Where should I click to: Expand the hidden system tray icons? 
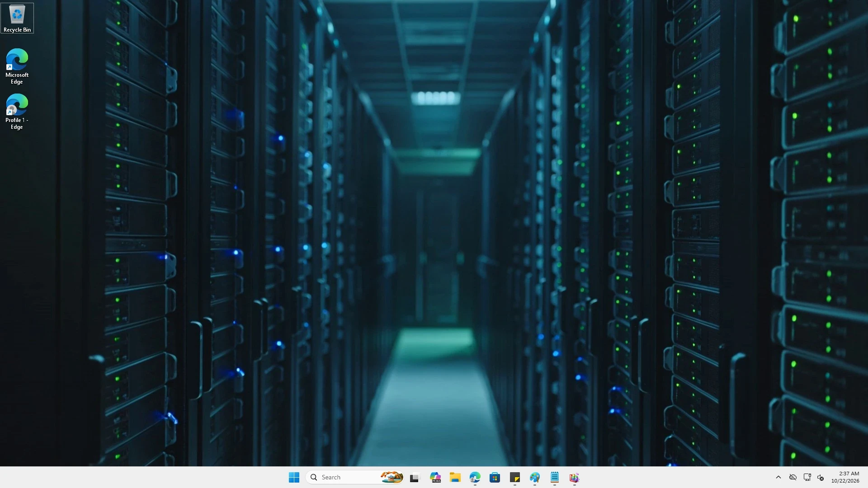(x=778, y=478)
